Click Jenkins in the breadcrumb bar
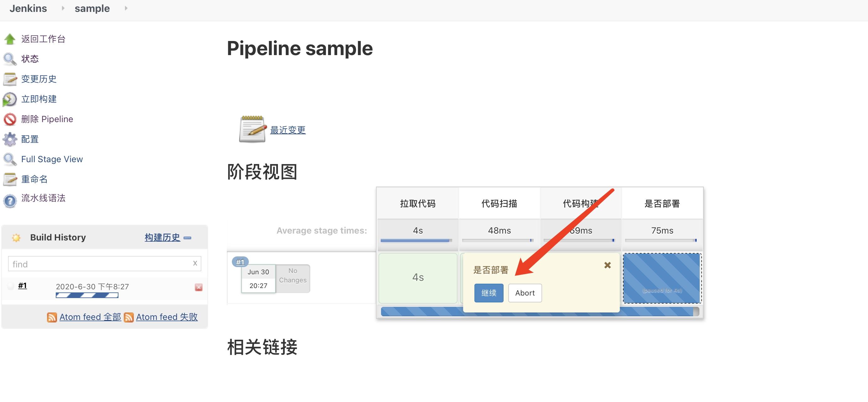This screenshot has height=402, width=868. [28, 8]
